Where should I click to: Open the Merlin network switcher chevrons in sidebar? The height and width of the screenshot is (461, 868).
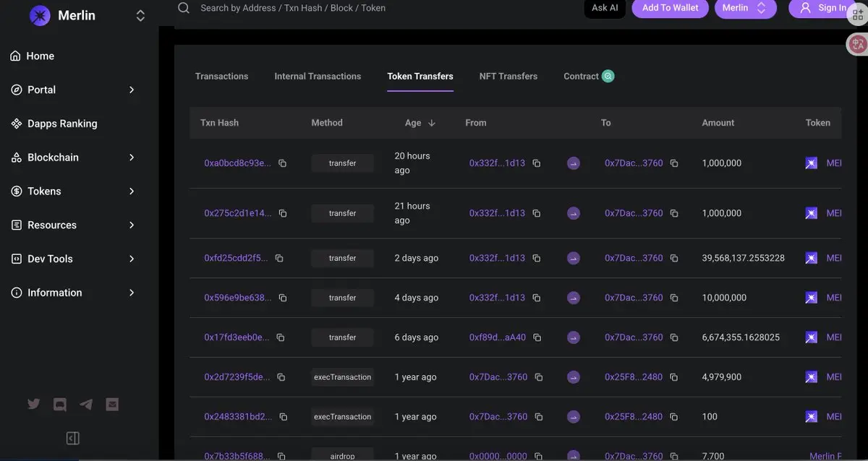click(x=140, y=15)
